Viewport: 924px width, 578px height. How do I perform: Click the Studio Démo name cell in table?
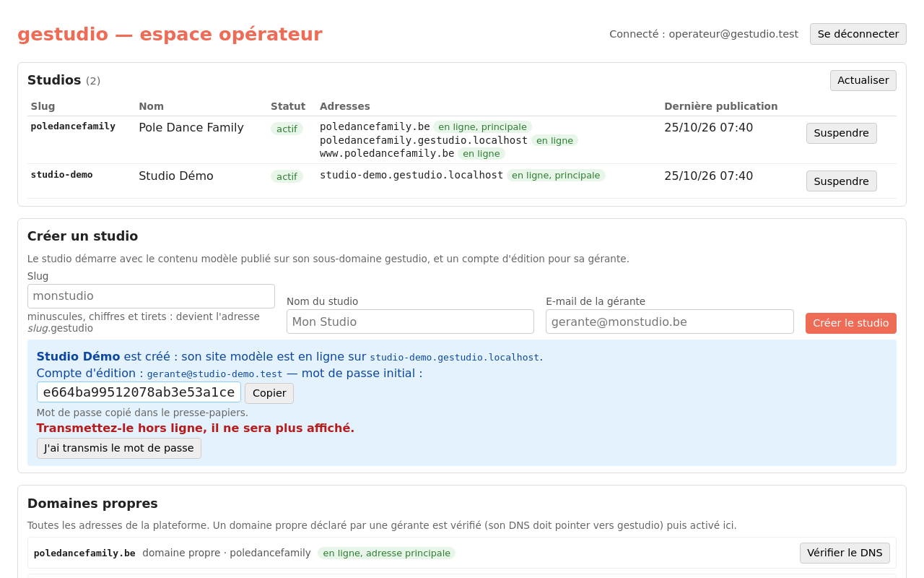click(176, 176)
